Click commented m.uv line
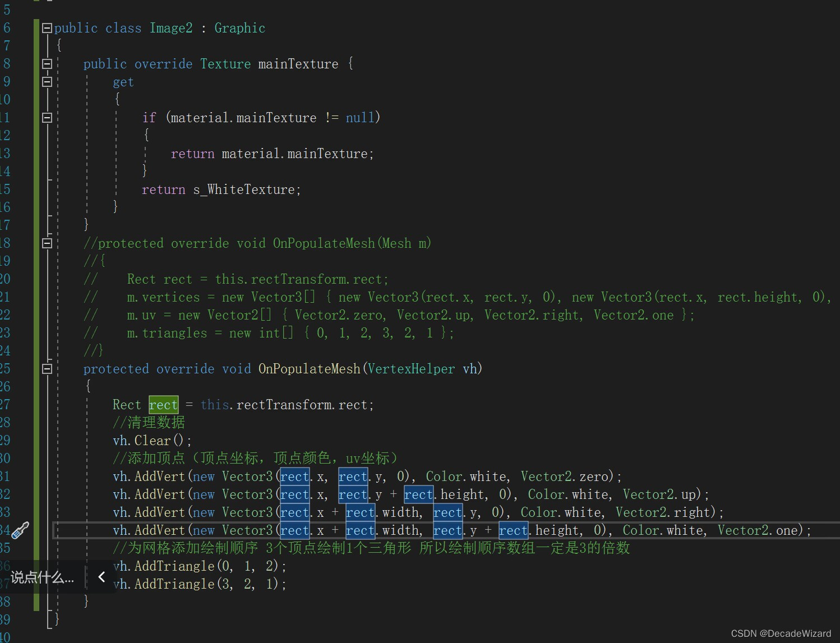The image size is (840, 643). pos(389,315)
